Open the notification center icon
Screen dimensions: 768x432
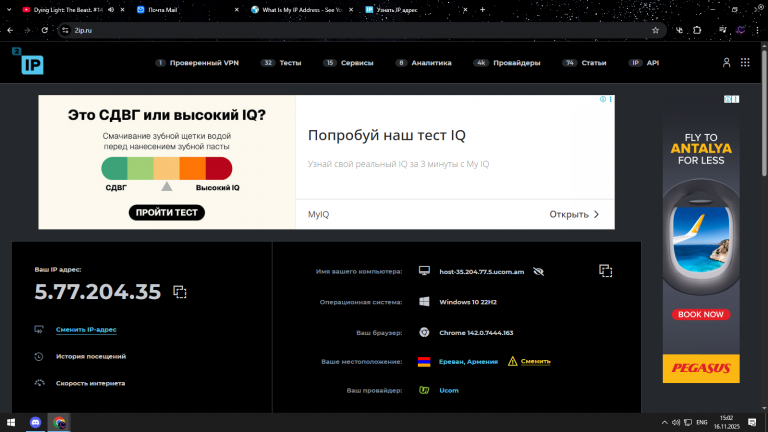click(752, 422)
